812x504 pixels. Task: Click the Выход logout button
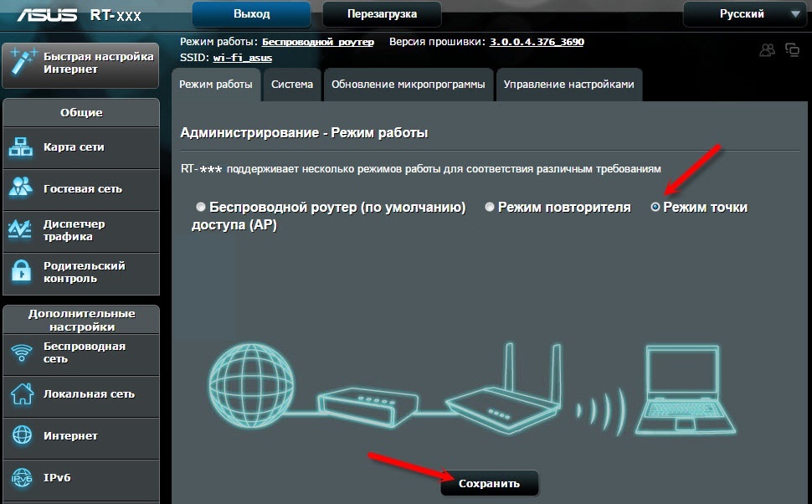252,14
